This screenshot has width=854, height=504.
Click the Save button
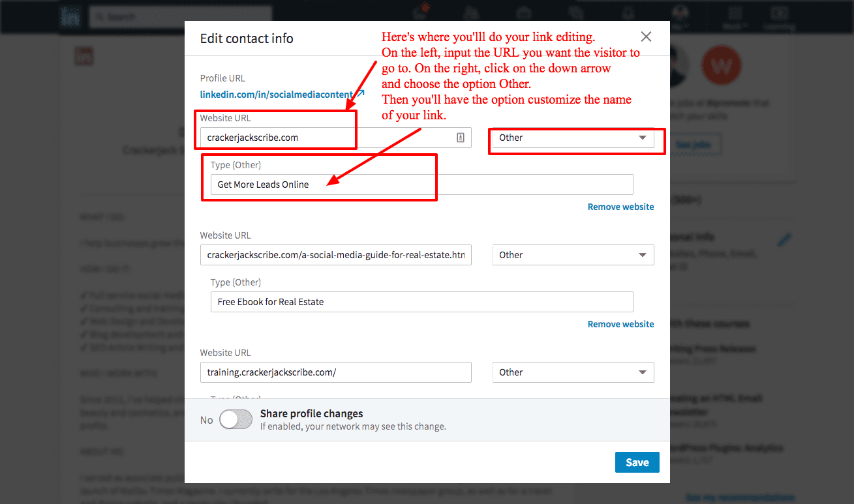click(x=637, y=462)
